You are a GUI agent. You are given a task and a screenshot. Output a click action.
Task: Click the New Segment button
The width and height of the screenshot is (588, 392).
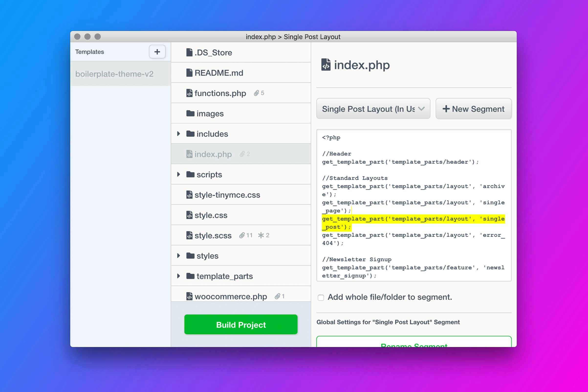click(x=473, y=109)
